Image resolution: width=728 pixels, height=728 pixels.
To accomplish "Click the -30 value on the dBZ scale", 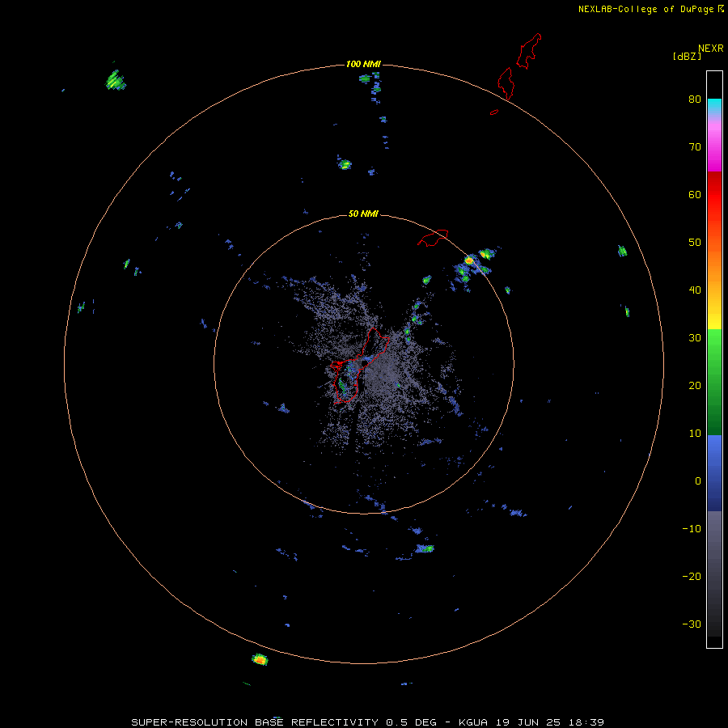I will click(x=692, y=625).
